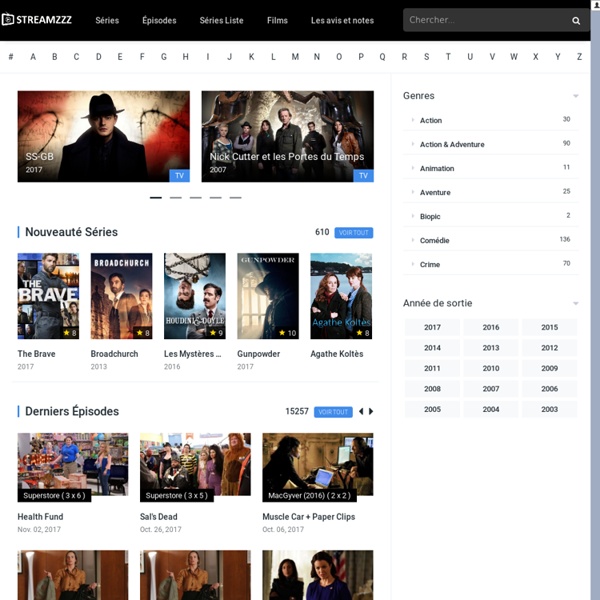600x600 pixels.
Task: Filter series by letter S
Action: tap(426, 57)
